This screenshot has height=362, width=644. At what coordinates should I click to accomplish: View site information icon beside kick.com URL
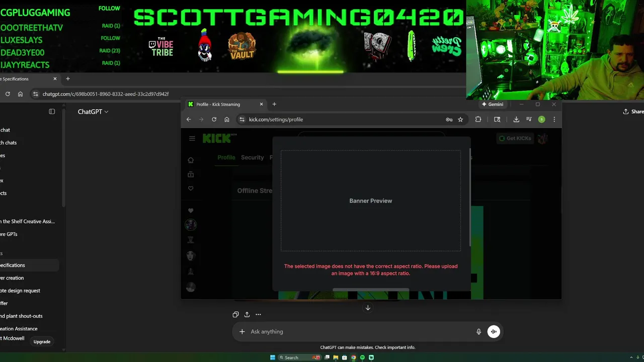(x=242, y=119)
